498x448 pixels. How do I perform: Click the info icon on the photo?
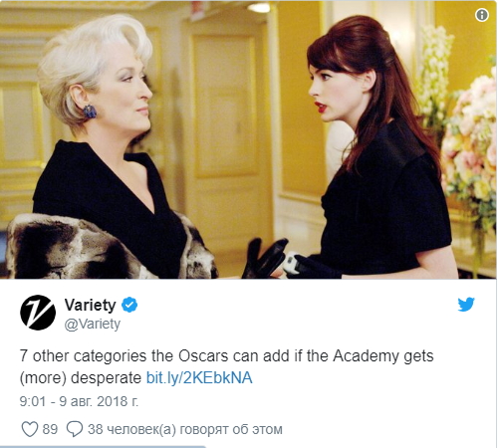[x=482, y=15]
